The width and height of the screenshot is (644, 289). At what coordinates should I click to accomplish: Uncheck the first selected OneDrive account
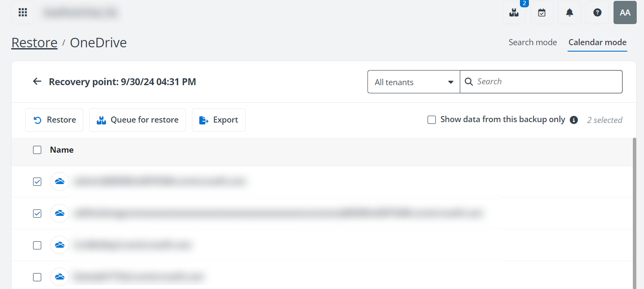37,181
